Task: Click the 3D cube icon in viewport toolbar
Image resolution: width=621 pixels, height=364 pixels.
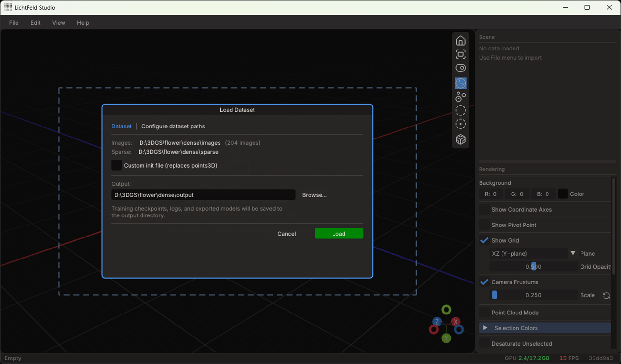Action: coord(460,139)
